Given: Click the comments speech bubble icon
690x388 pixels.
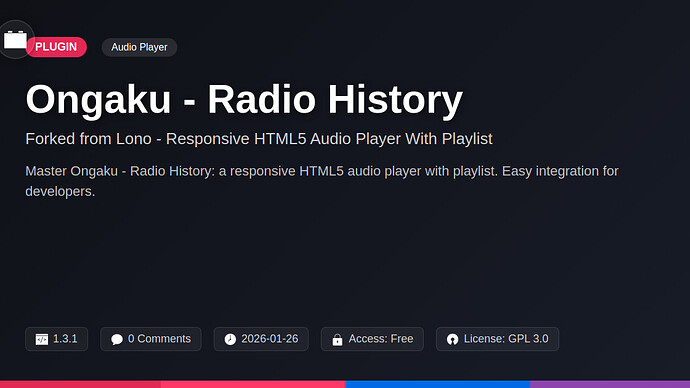Looking at the screenshot, I should [117, 339].
